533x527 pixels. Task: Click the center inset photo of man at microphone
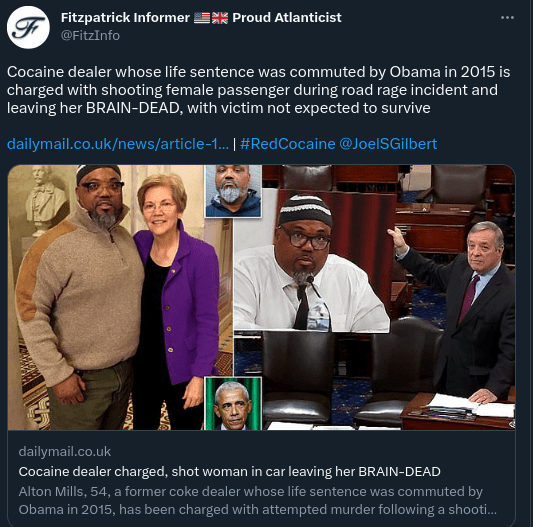coord(311,261)
